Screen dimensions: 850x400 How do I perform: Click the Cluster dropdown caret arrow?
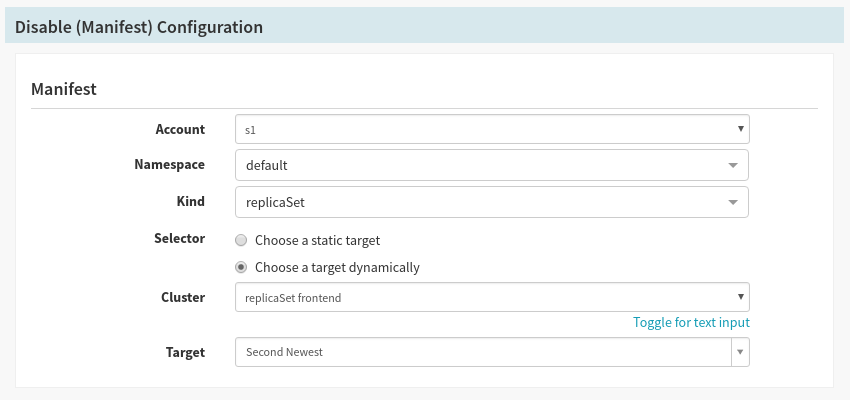point(739,297)
